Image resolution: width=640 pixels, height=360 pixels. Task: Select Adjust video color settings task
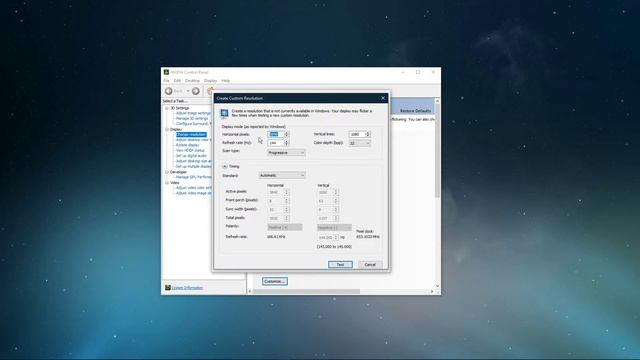pos(193,188)
